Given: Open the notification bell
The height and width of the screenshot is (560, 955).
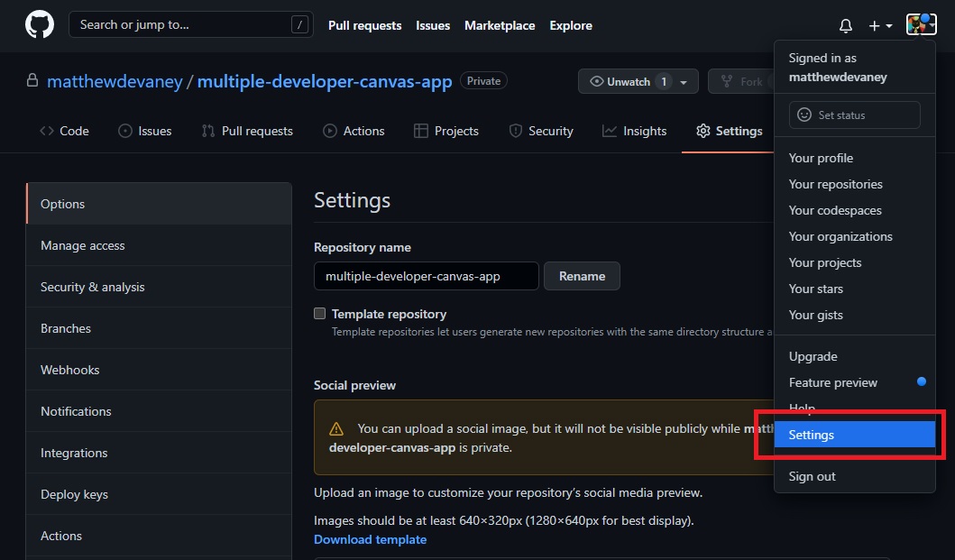Looking at the screenshot, I should (x=846, y=25).
